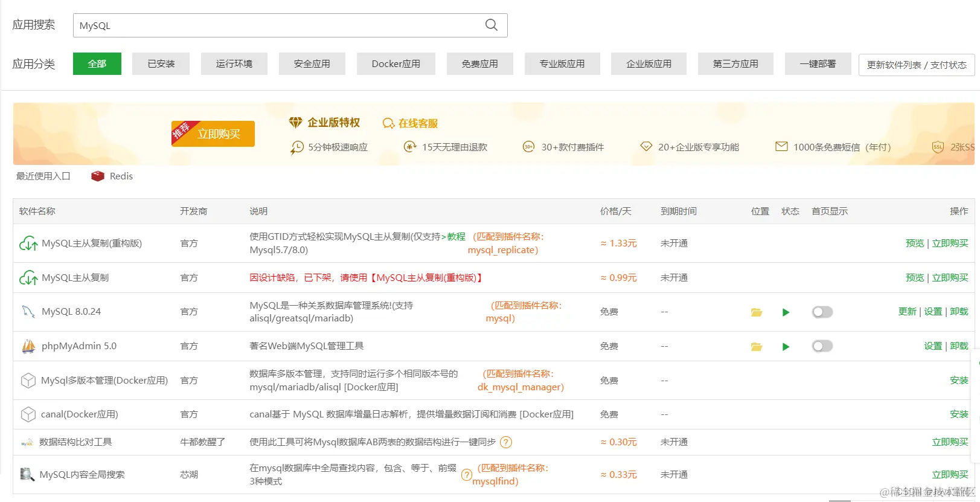This screenshot has width=980, height=502.
Task: Toggle phpMyAdmin 5.0 homepage display switch
Action: pos(822,346)
